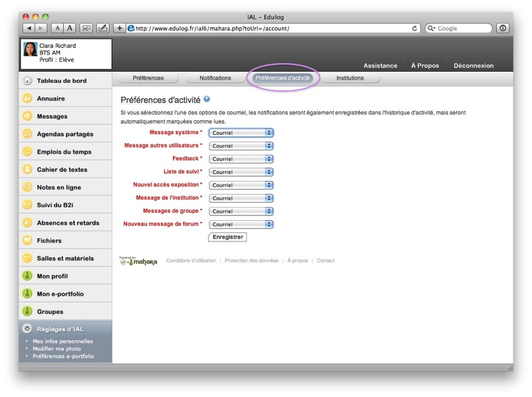This screenshot has width=532, height=397.
Task: Click the browser reload page icon
Action: 416,29
